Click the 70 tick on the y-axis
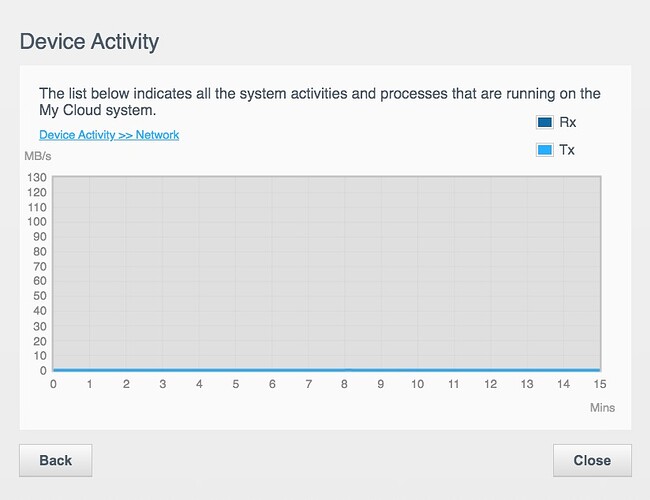The height and width of the screenshot is (500, 650). [x=40, y=266]
